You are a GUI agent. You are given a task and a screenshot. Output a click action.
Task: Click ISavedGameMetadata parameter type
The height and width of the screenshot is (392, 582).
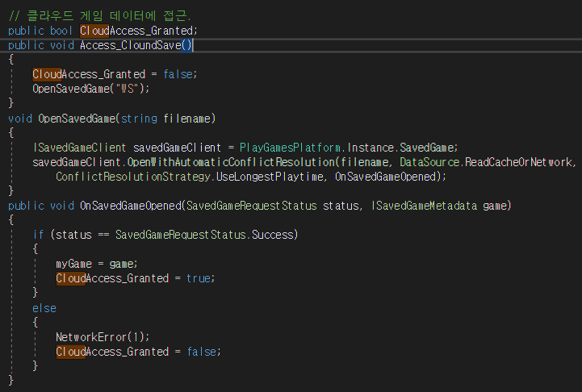coord(424,206)
